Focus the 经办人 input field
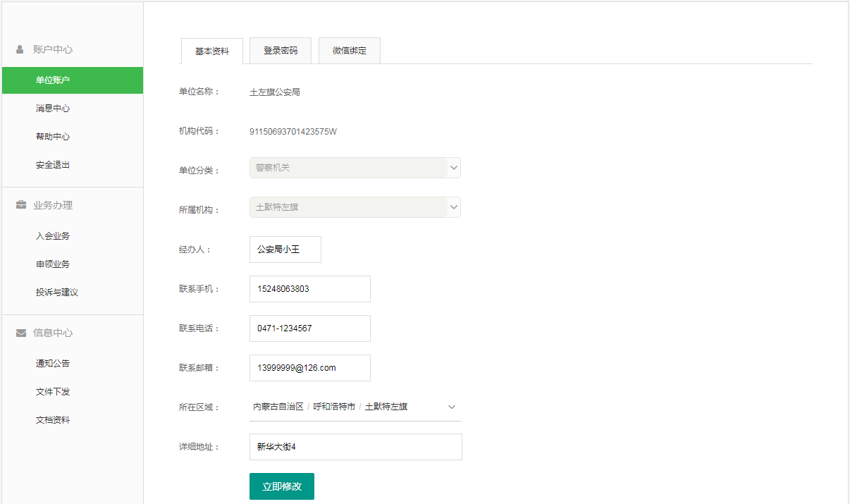The height and width of the screenshot is (504, 850). pos(285,250)
